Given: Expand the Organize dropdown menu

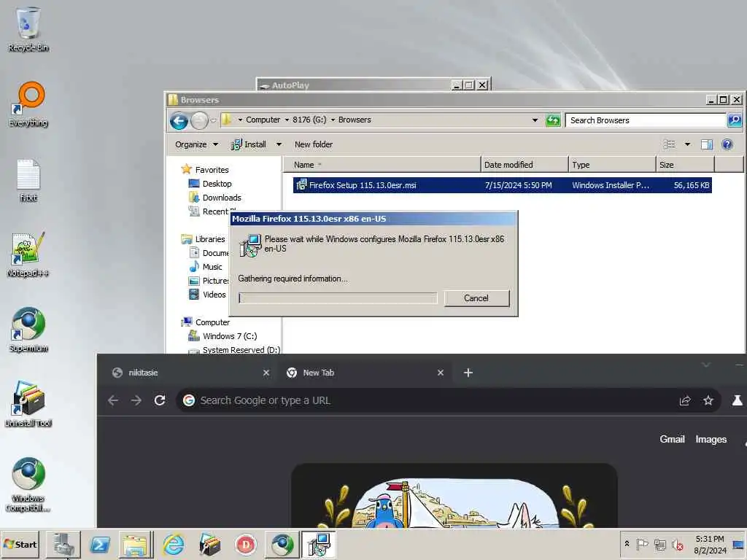Looking at the screenshot, I should tap(196, 144).
